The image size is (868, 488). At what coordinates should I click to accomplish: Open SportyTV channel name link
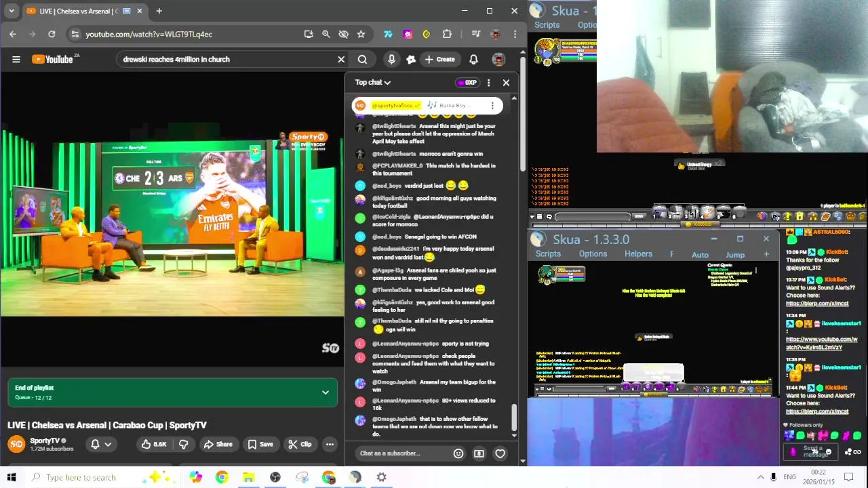[x=45, y=441]
